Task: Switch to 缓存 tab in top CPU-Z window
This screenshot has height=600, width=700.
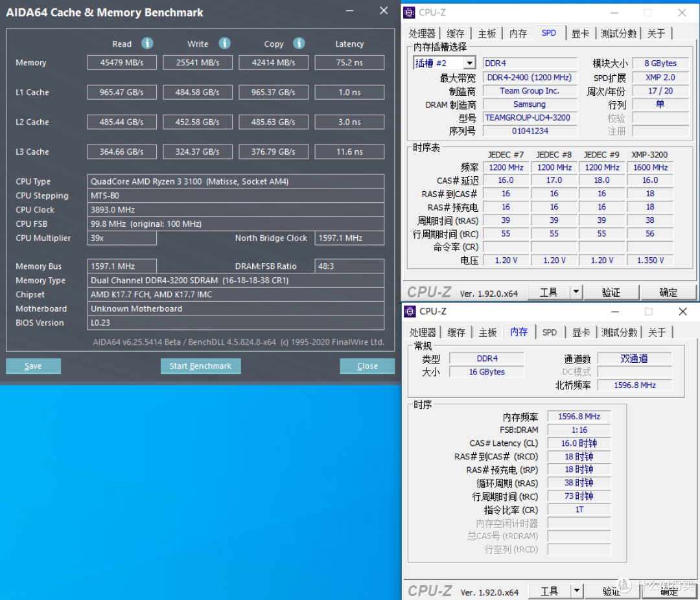Action: pyautogui.click(x=456, y=34)
